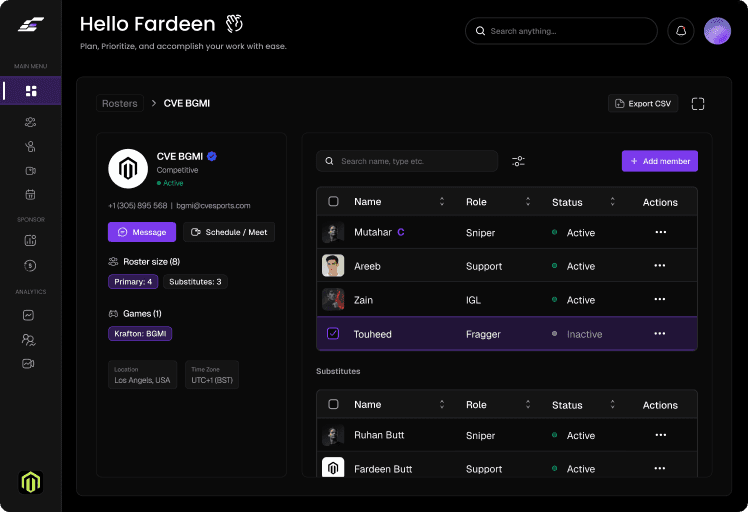Open the player profile icon in sidebar
Screen dimensions: 748x512
point(31,146)
